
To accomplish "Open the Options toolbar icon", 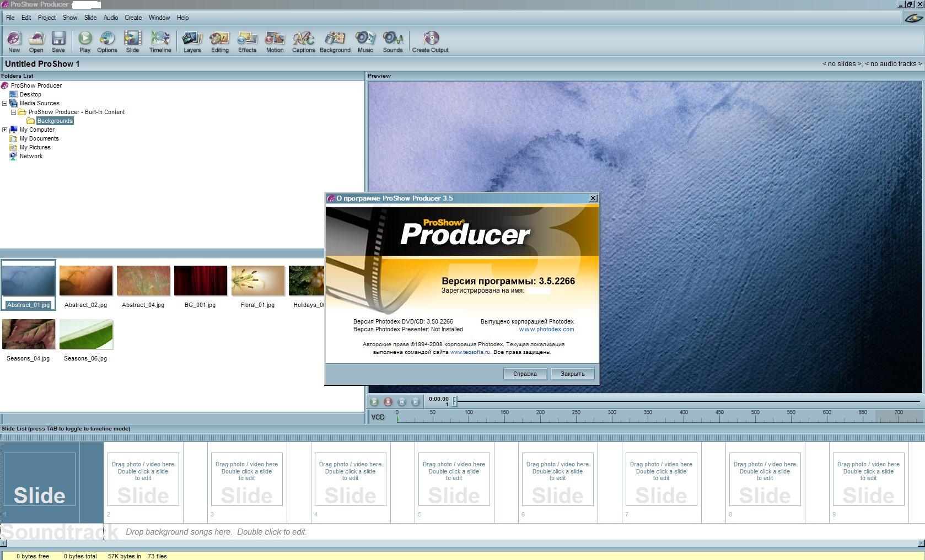I will click(107, 41).
